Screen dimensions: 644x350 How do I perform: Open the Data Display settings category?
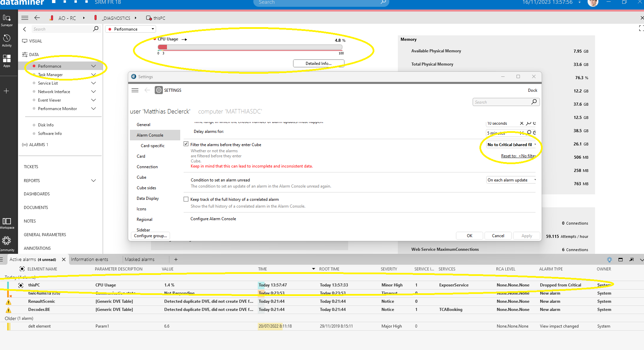(148, 198)
